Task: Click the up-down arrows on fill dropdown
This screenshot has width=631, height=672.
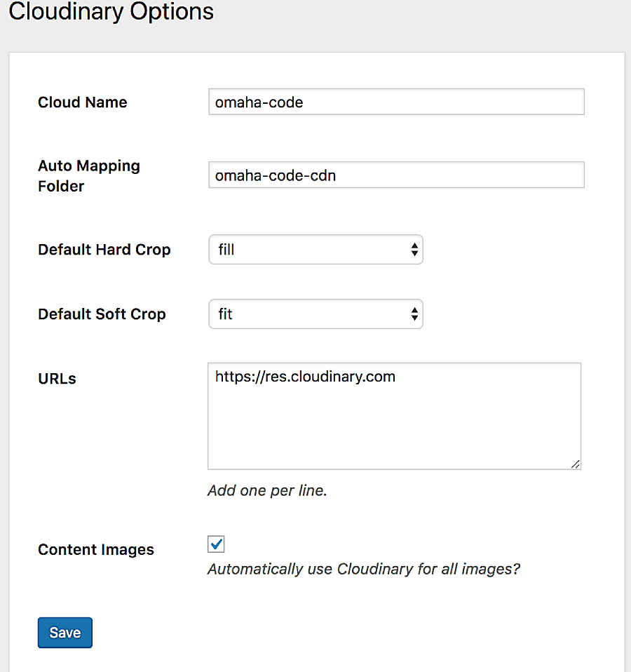Action: [414, 250]
